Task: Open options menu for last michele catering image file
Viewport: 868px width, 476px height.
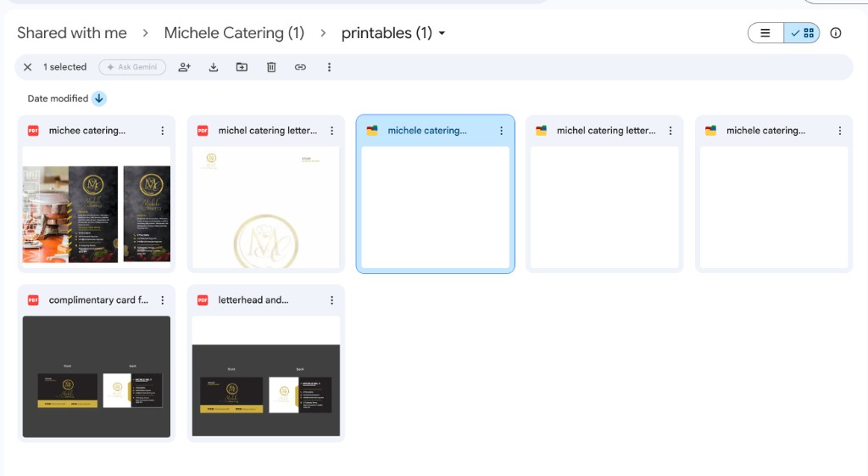Action: (x=840, y=131)
